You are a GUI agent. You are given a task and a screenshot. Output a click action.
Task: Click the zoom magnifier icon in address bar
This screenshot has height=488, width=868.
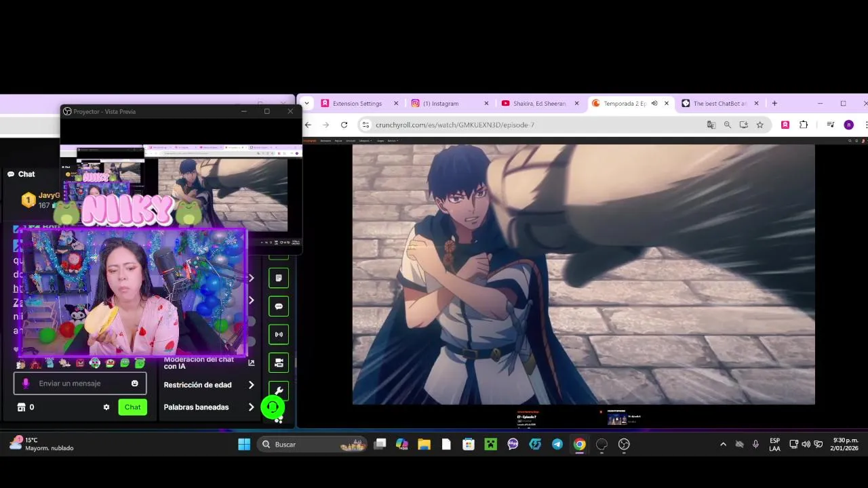click(x=727, y=125)
